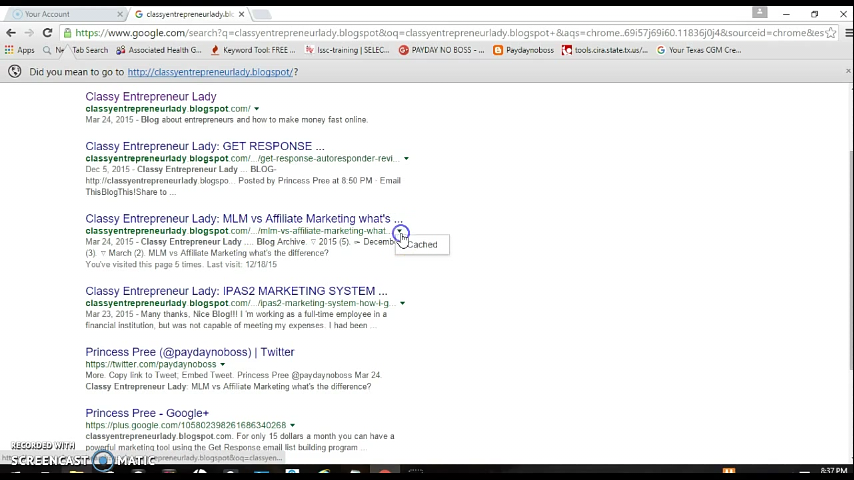Viewport: 854px width, 480px height.
Task: Open MLM vs Affiliate Marketing result
Action: (244, 218)
